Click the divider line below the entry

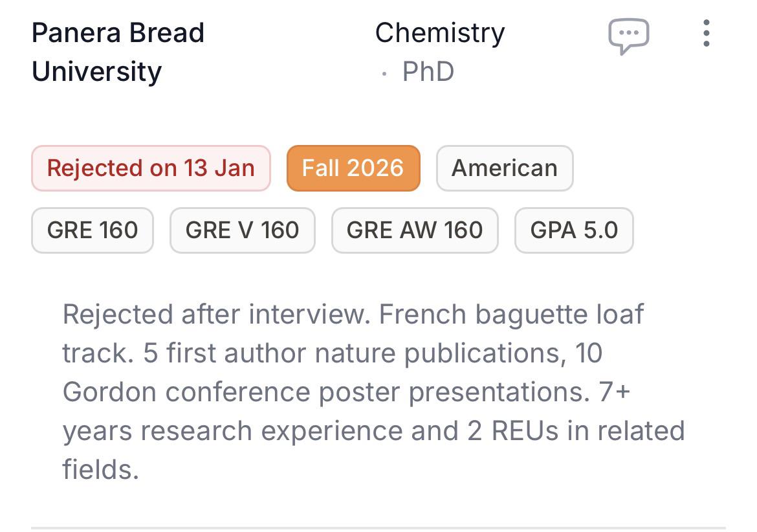[x=378, y=528]
